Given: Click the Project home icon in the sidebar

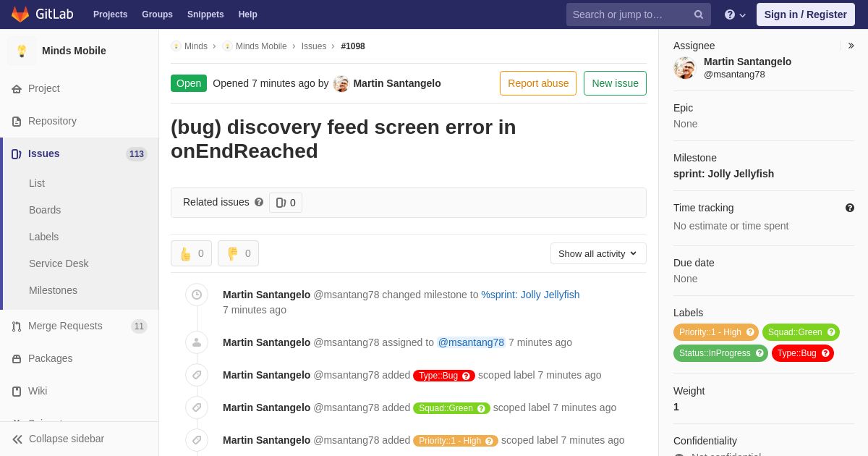Looking at the screenshot, I should (17, 89).
